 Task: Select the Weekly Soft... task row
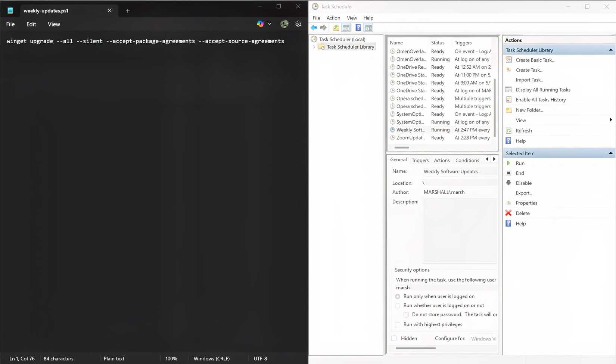(x=441, y=130)
